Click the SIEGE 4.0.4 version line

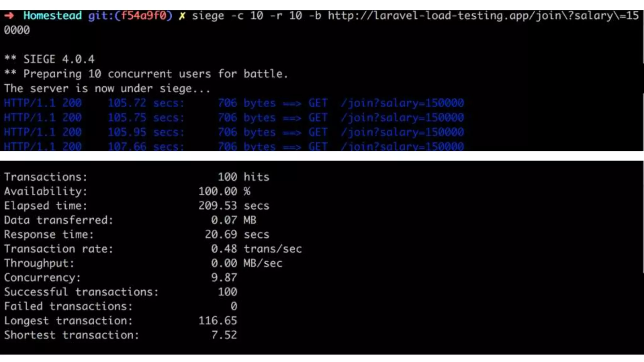point(49,59)
